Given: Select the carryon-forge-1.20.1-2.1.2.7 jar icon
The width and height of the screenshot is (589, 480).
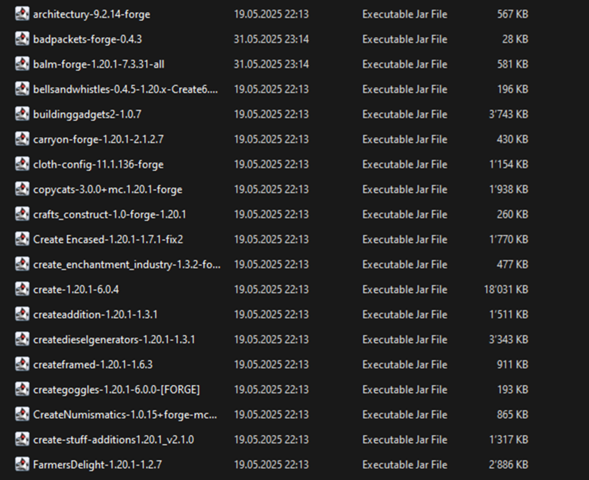Looking at the screenshot, I should coord(22,139).
